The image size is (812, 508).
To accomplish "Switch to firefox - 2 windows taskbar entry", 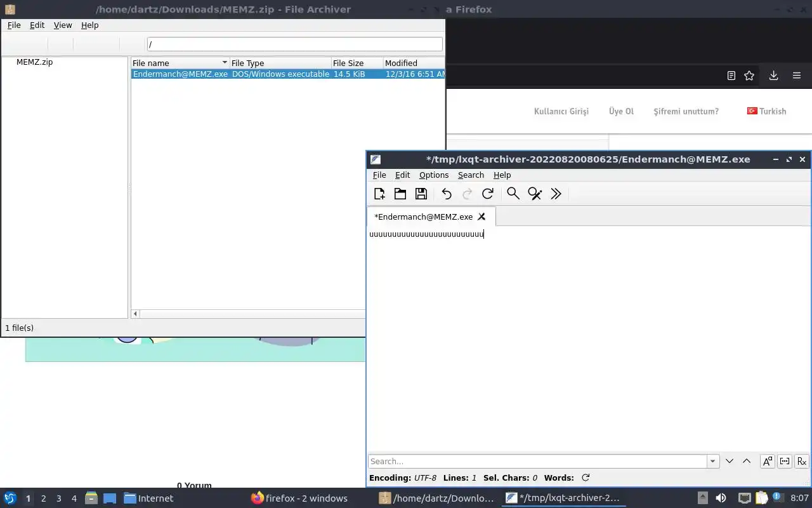I will pos(299,498).
